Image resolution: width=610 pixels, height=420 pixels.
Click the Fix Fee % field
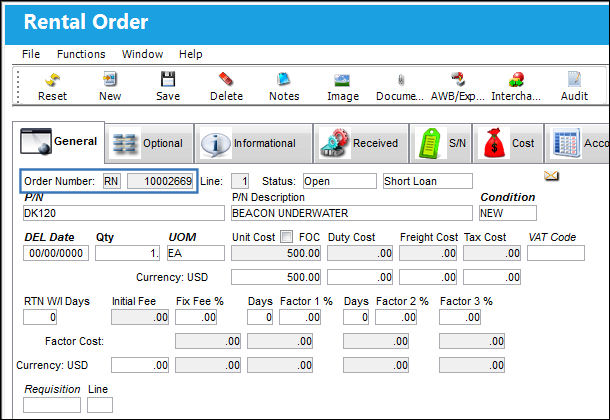coord(196,317)
